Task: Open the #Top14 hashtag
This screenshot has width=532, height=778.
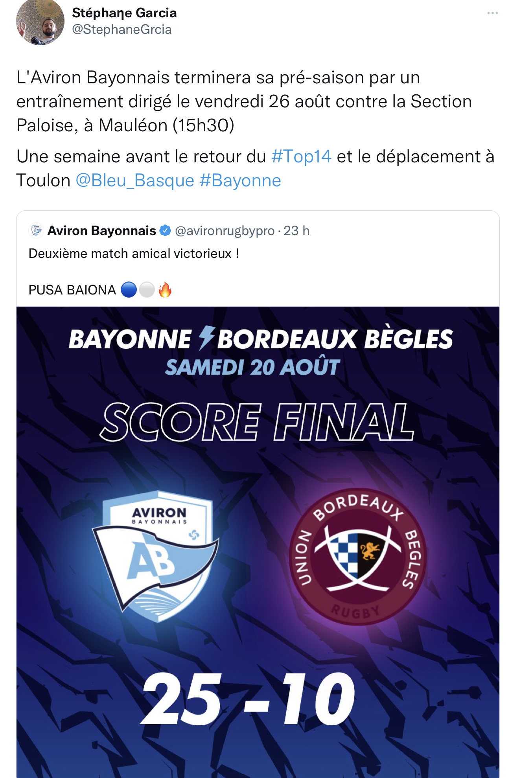Action: pyautogui.click(x=302, y=156)
